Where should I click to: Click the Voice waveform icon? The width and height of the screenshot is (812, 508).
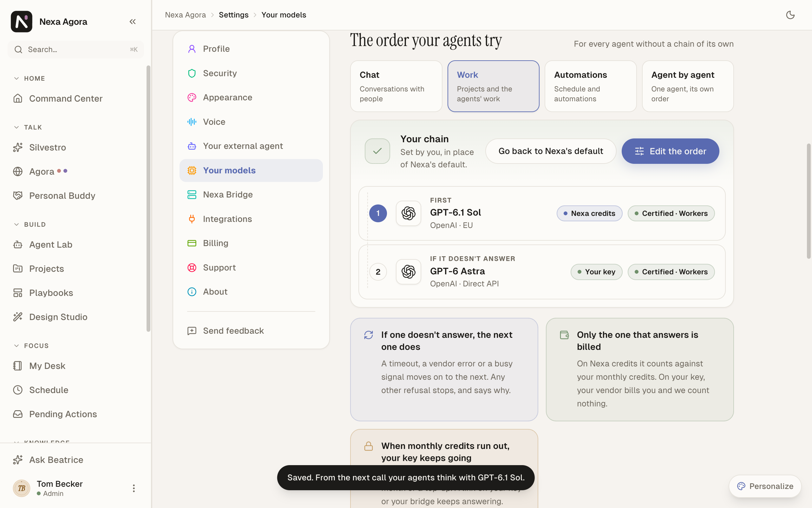click(x=192, y=122)
